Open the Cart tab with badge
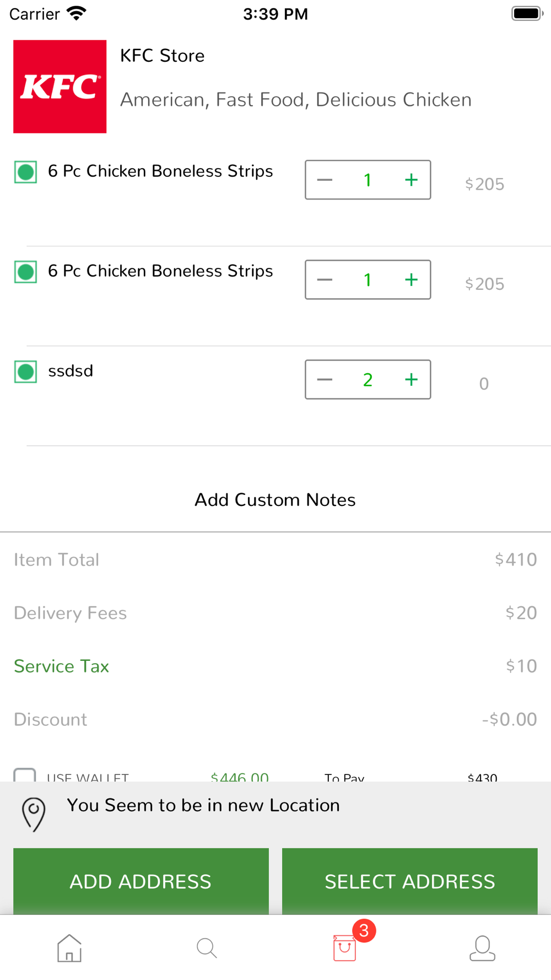 (x=345, y=947)
